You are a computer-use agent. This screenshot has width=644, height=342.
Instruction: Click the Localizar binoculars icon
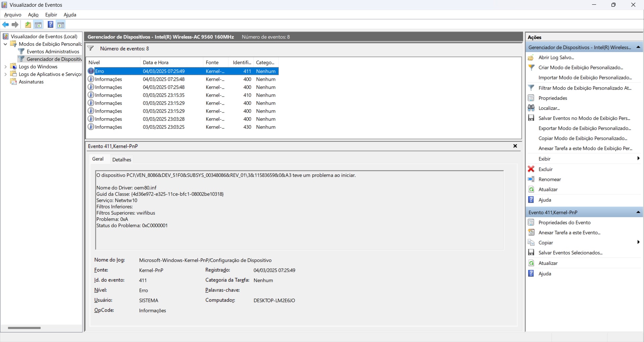[531, 108]
